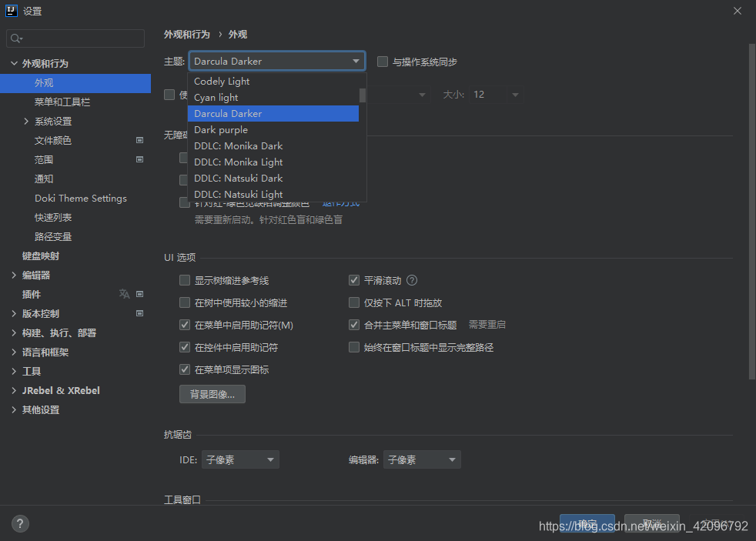Click the search magnifier in the settings search box

pyautogui.click(x=16, y=38)
